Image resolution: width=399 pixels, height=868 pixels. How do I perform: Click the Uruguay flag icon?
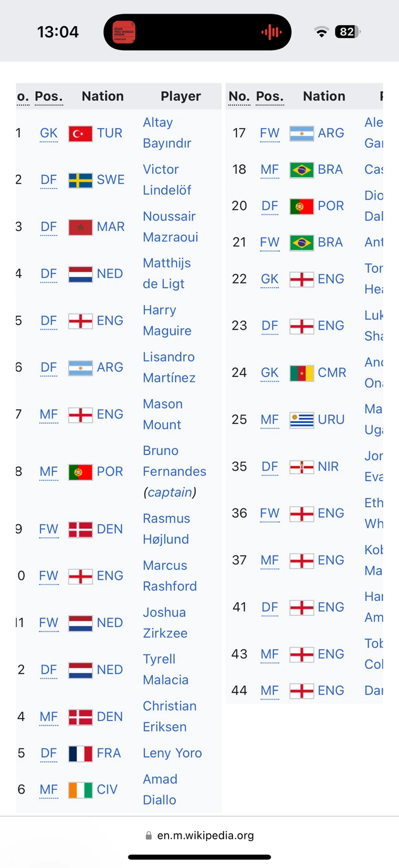[x=302, y=420]
